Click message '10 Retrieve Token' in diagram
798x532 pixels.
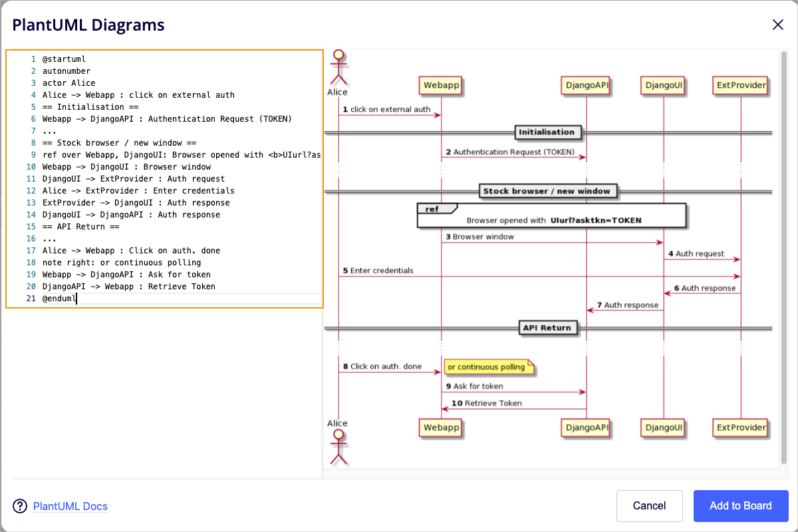(x=487, y=403)
